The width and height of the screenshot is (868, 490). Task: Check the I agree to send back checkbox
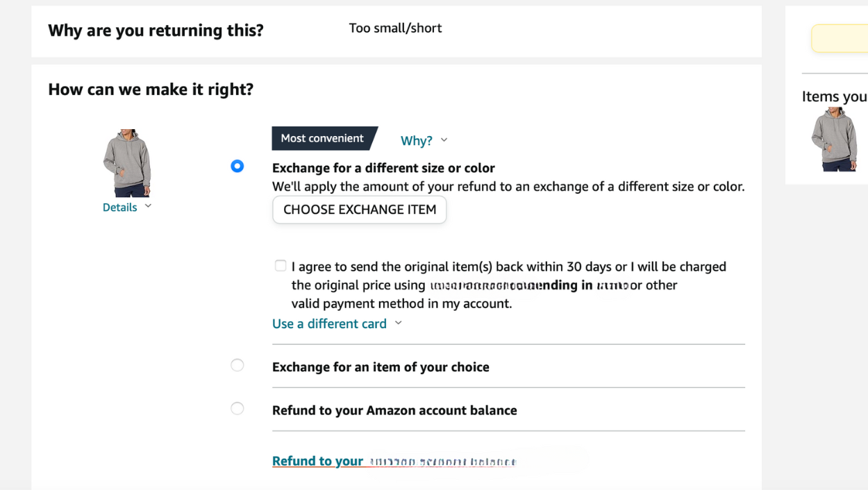tap(281, 266)
